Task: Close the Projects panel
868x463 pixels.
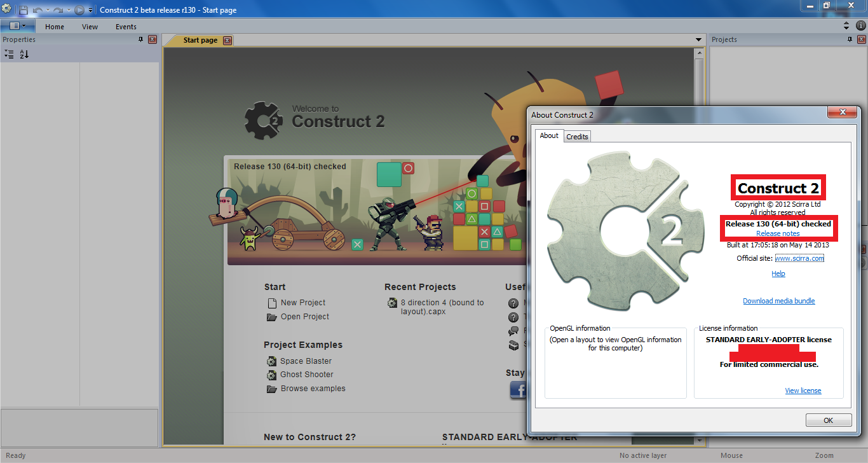Action: pos(862,39)
